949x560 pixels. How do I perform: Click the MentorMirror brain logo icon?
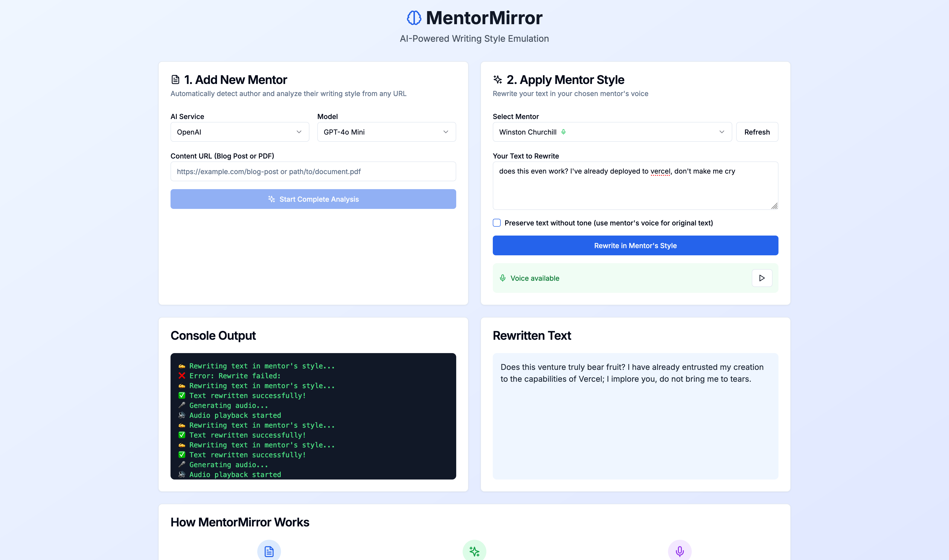[414, 18]
